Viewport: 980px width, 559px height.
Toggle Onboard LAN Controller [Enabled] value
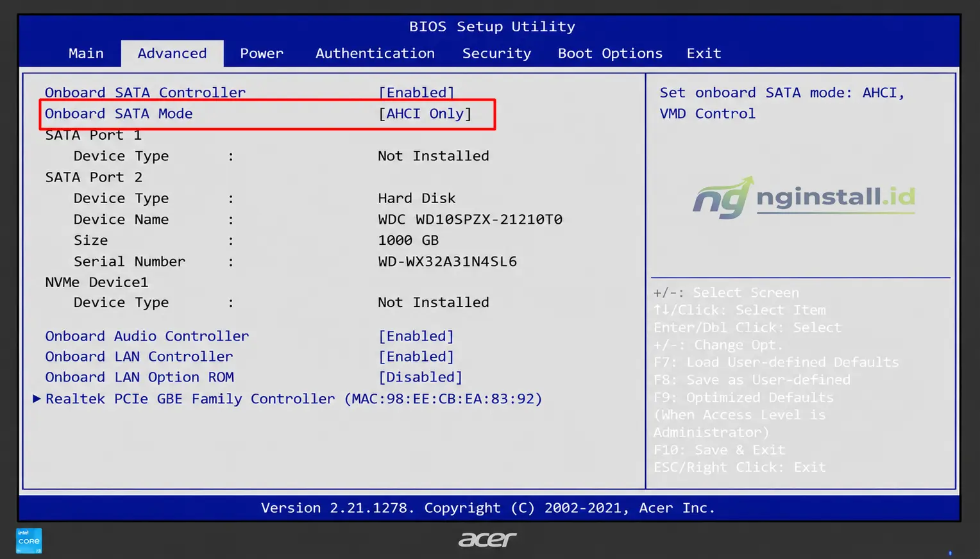(x=416, y=356)
